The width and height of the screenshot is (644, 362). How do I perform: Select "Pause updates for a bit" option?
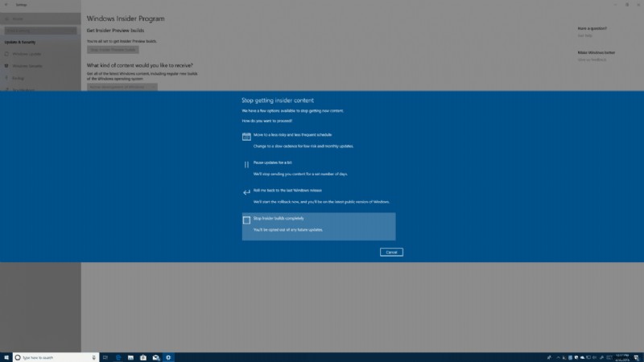click(x=319, y=168)
